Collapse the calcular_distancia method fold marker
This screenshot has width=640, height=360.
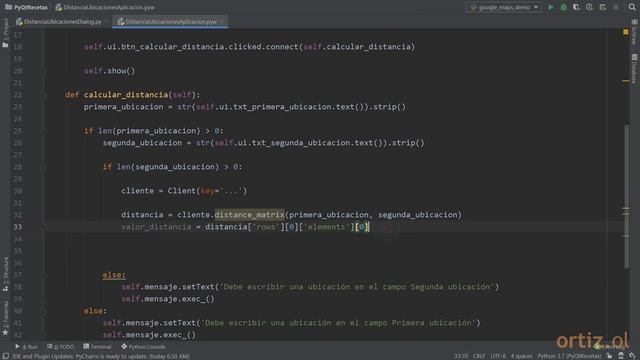coord(43,95)
